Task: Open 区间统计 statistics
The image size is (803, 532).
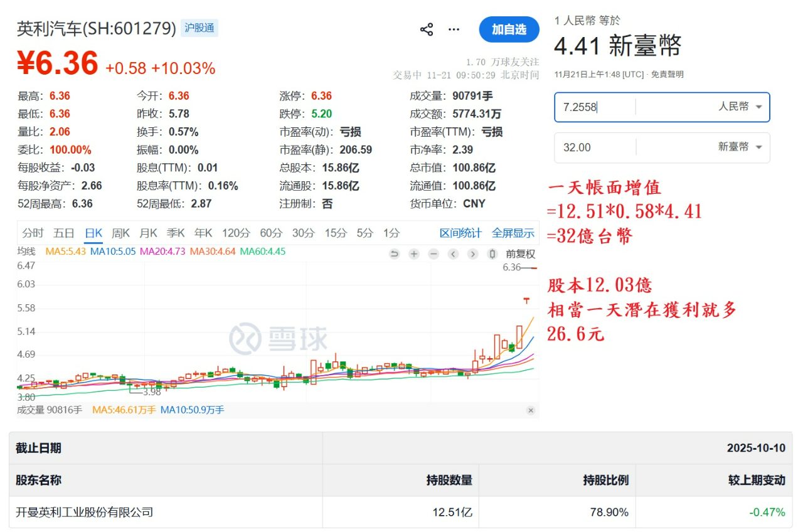Action: [x=460, y=233]
